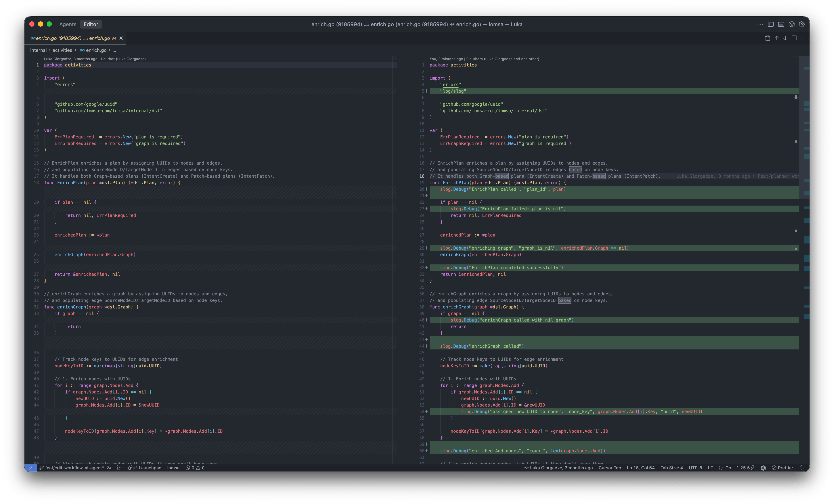Open the editor toolbar more actions ellipsis
This screenshot has width=834, height=504.
pyautogui.click(x=803, y=38)
